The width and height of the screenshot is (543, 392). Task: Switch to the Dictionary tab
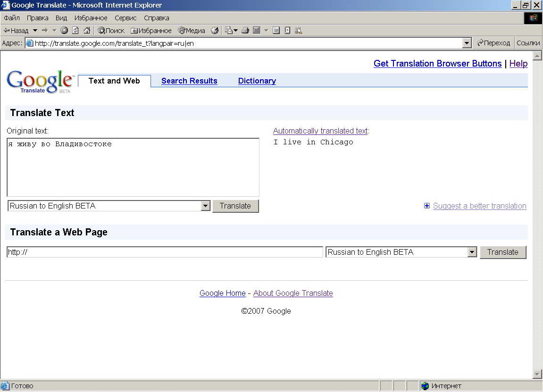[x=257, y=81]
